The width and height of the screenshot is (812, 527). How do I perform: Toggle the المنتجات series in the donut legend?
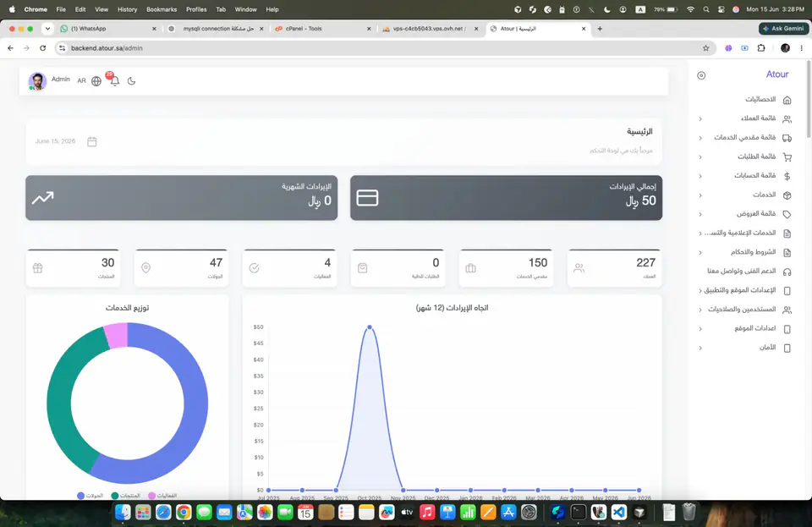point(125,496)
